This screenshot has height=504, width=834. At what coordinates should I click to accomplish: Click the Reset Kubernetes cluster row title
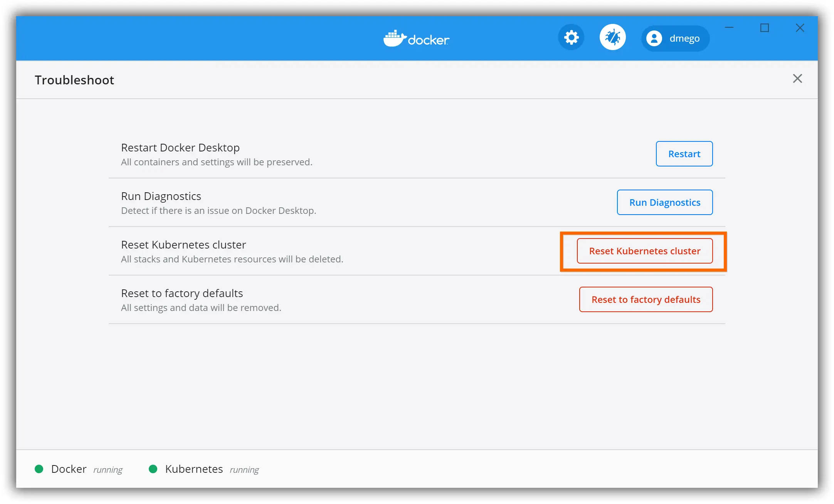point(183,245)
